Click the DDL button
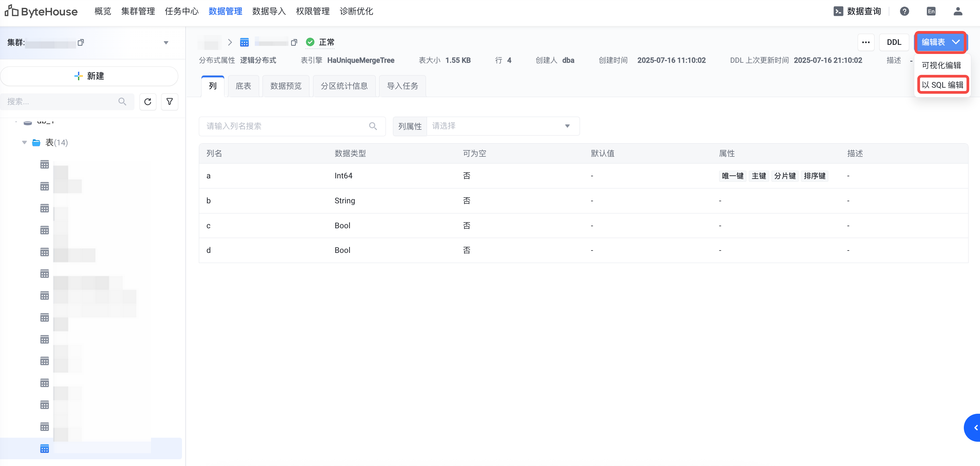Screen dimensions: 980x466 894,42
